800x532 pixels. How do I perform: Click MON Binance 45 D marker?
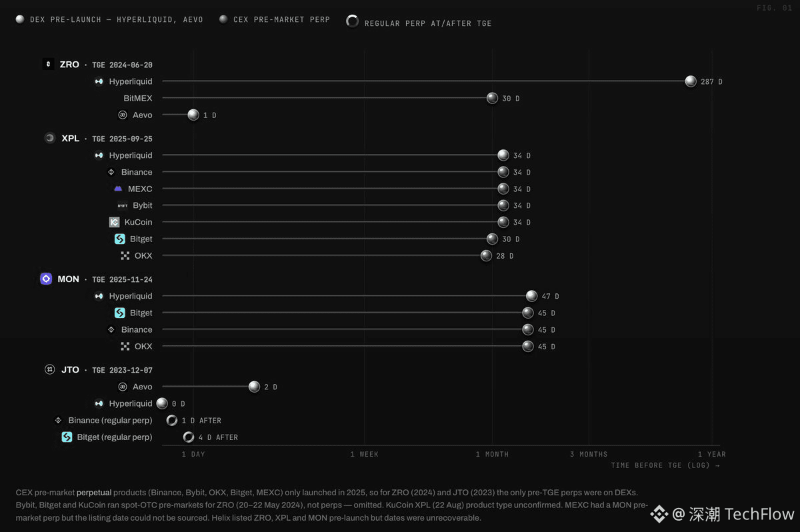pyautogui.click(x=528, y=329)
